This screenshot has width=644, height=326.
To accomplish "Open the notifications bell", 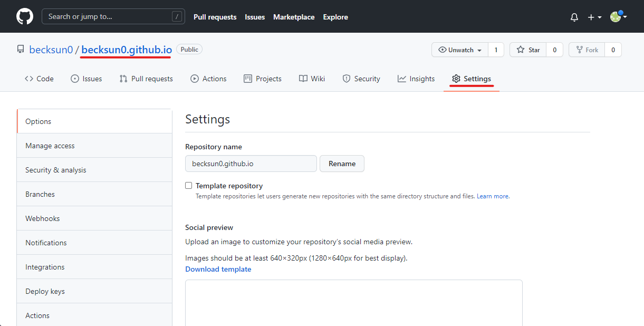I will coord(574,17).
